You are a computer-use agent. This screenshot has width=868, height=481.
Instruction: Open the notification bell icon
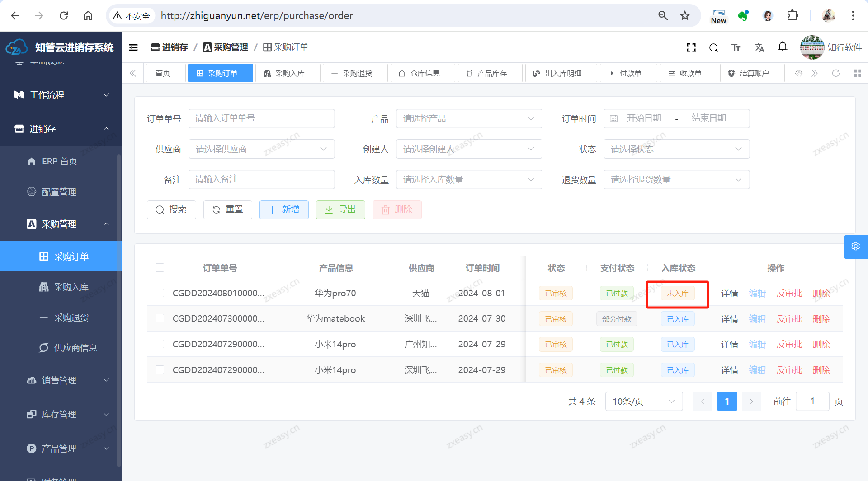[783, 47]
